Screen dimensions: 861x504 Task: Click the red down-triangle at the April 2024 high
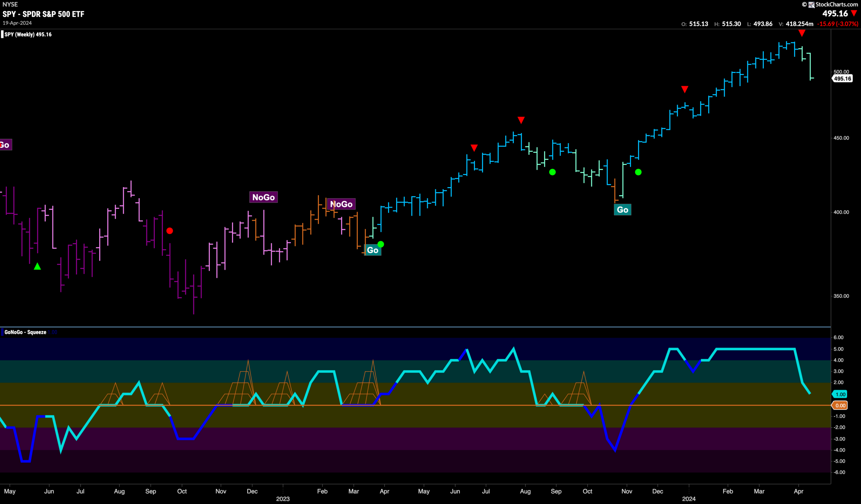pyautogui.click(x=801, y=33)
